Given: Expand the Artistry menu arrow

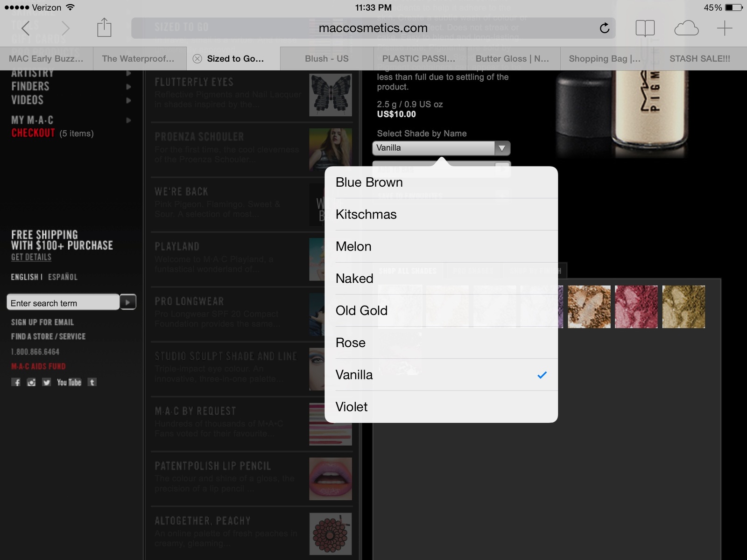Looking at the screenshot, I should click(128, 73).
